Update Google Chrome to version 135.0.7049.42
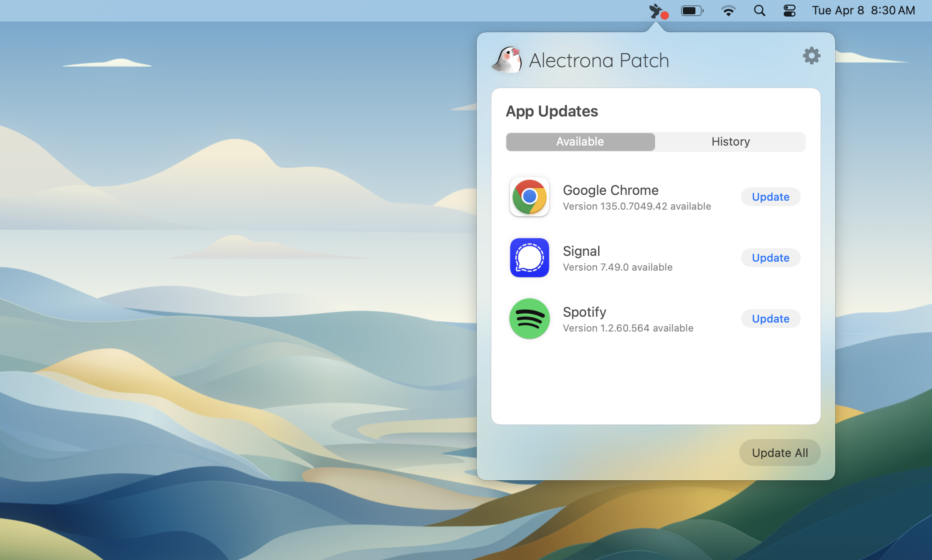Screen dimensions: 932x560 (x=770, y=197)
